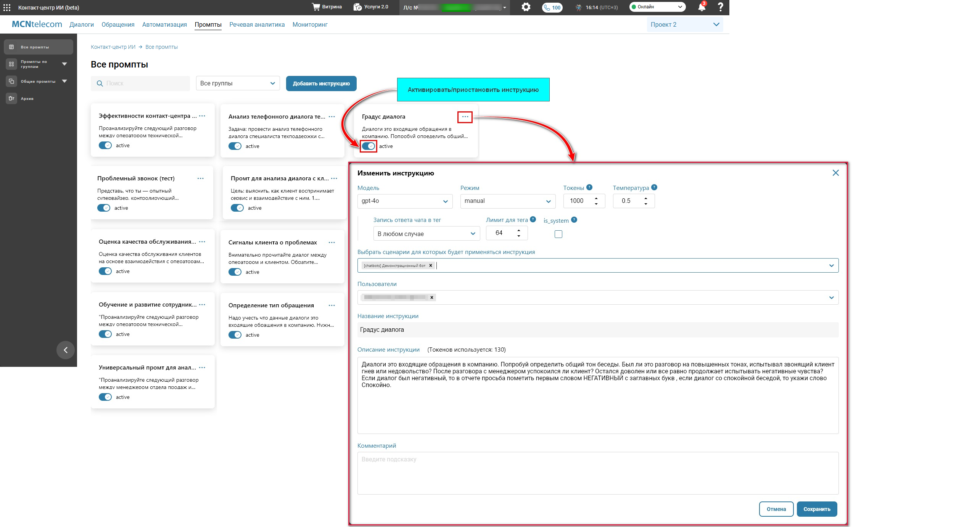Open three-dots menu on Градус диалога card

(465, 117)
